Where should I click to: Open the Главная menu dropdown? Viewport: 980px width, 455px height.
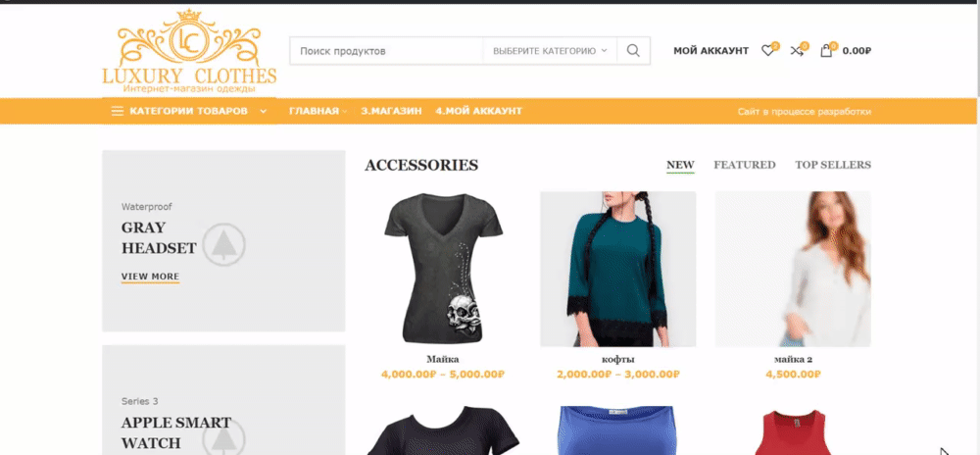point(318,111)
